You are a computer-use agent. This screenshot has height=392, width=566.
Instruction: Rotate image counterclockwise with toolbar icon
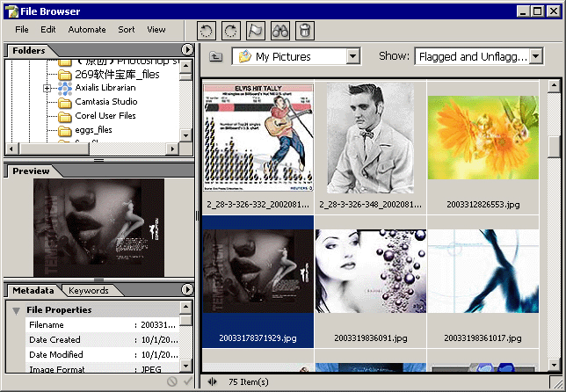pyautogui.click(x=207, y=31)
